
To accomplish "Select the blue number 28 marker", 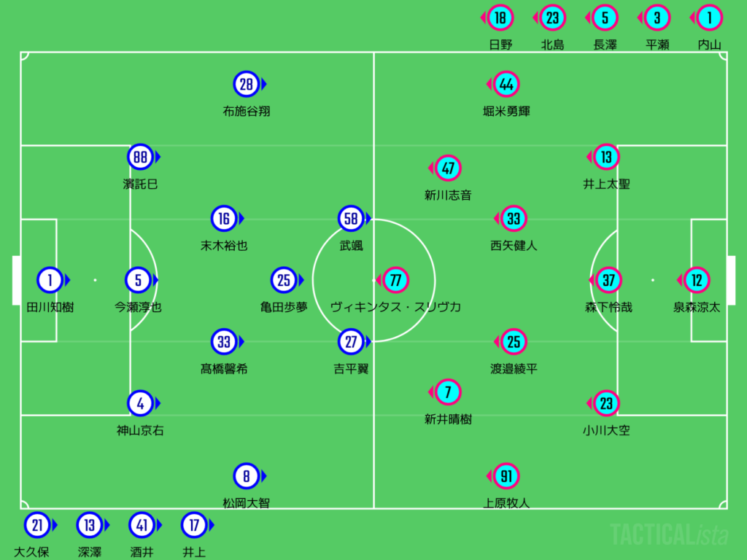I will [247, 85].
